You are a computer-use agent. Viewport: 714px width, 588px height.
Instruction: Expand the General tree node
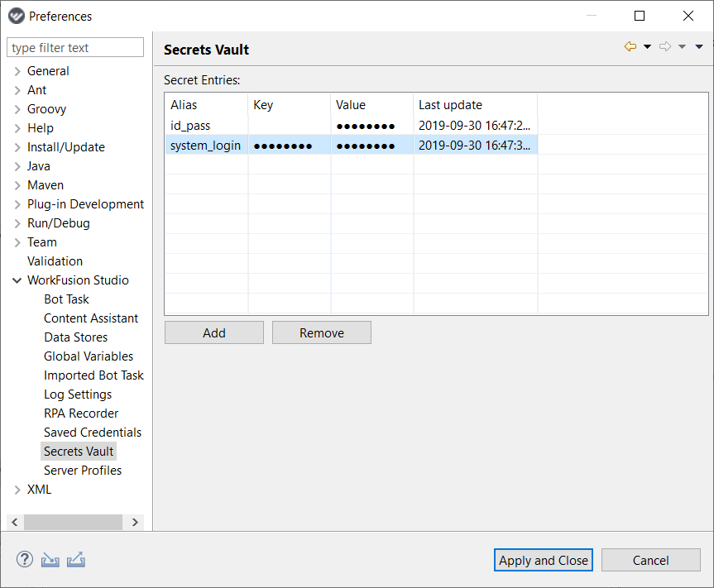coord(17,71)
